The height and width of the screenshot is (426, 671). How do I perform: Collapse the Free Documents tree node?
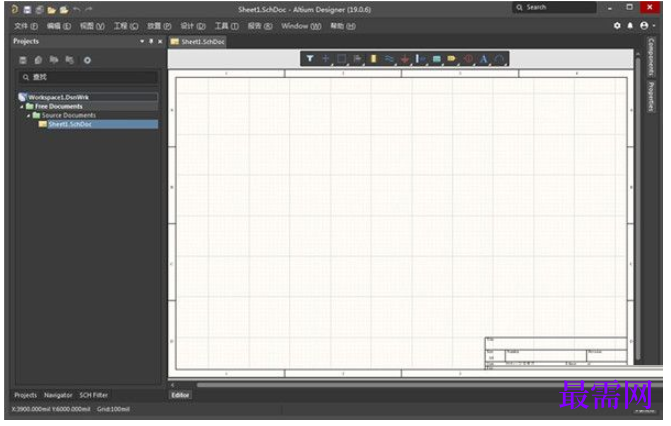click(x=22, y=107)
